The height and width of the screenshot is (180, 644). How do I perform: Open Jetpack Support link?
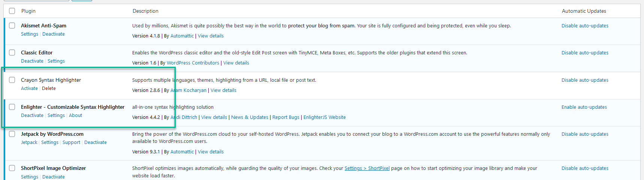[x=71, y=142]
